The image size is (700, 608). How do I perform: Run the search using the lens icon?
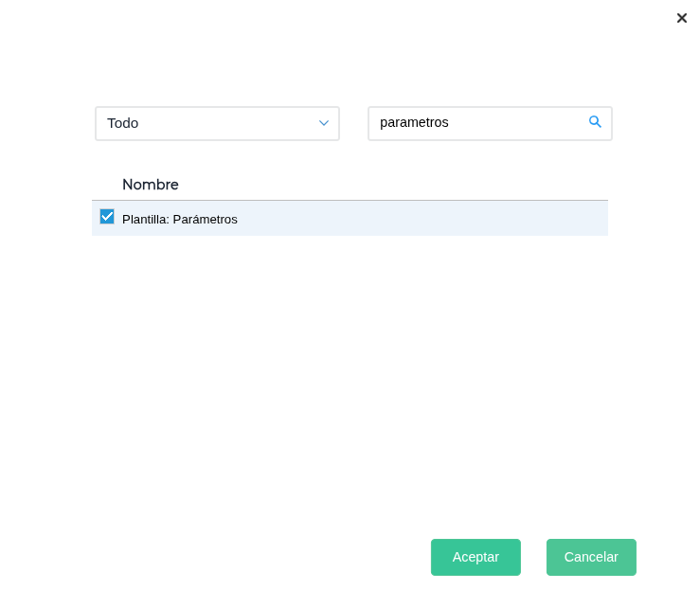(595, 122)
